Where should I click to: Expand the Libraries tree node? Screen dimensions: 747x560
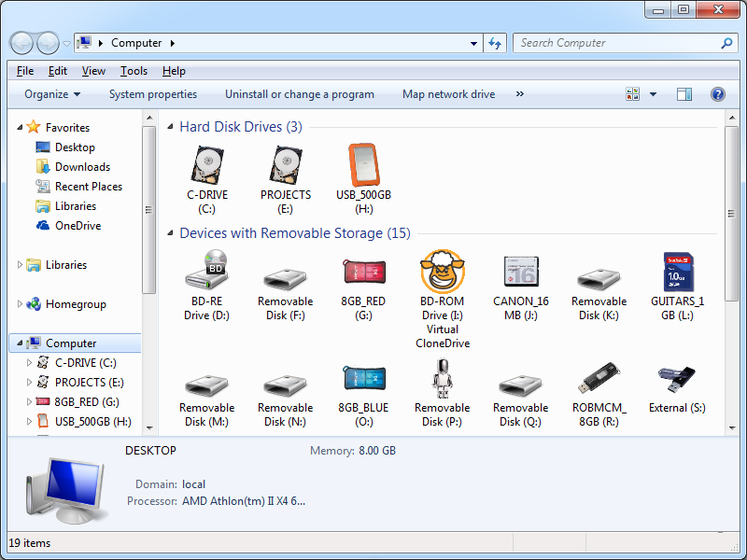(21, 265)
